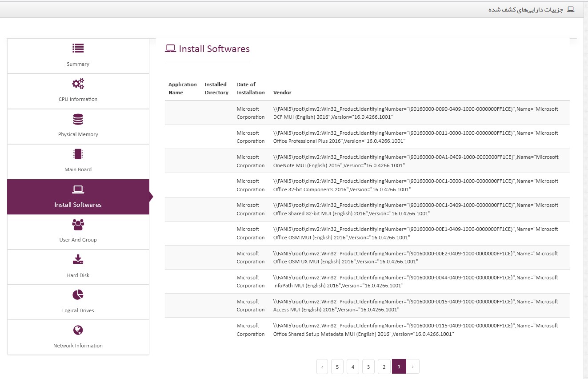
Task: Click the Persian title text in top bar
Action: (x=526, y=9)
